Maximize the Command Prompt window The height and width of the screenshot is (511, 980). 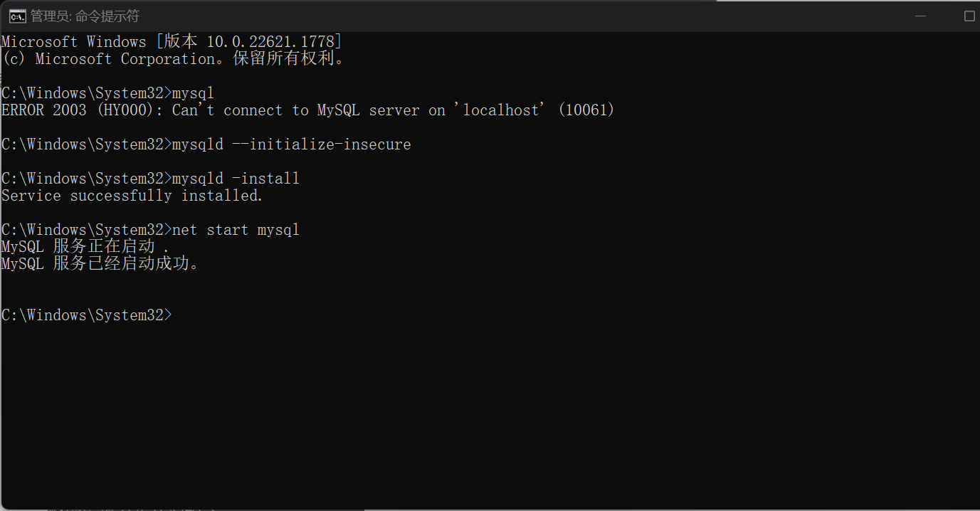969,15
